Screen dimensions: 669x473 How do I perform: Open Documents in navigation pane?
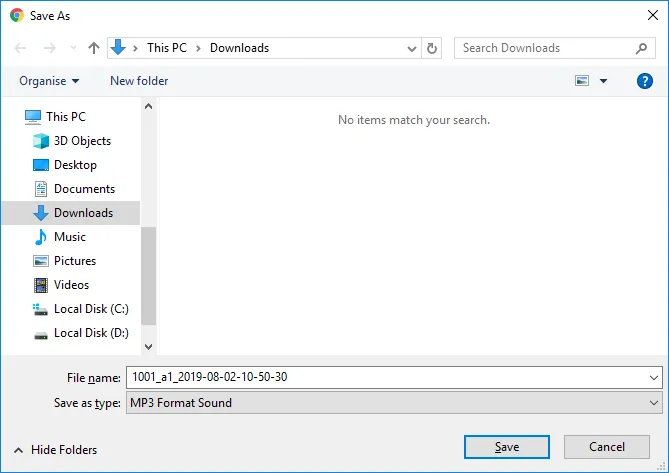84,189
